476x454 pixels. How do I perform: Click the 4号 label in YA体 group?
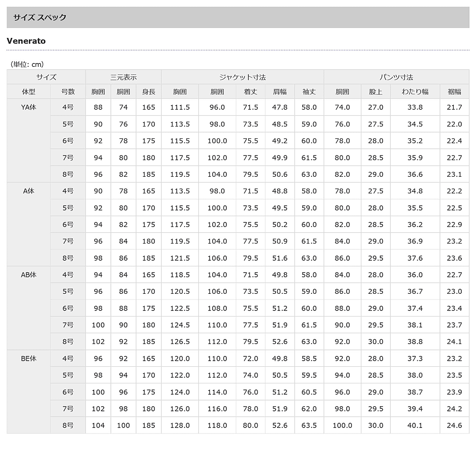(x=68, y=107)
